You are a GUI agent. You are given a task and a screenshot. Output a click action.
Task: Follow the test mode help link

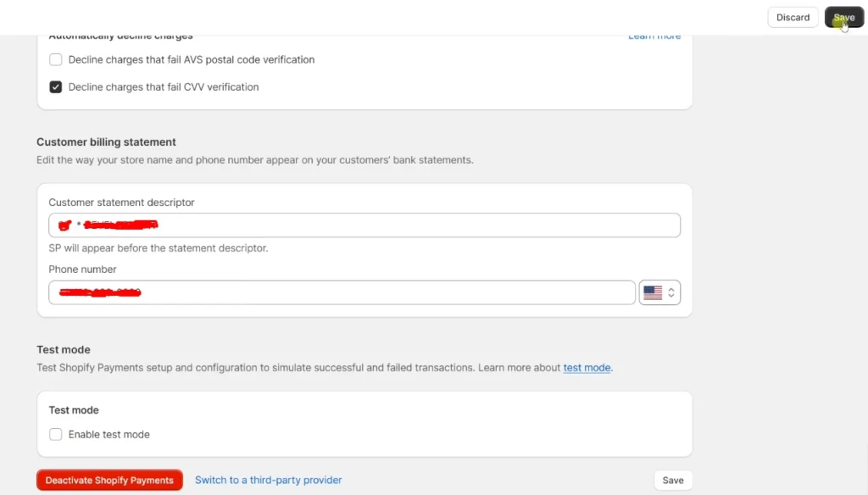coord(587,368)
